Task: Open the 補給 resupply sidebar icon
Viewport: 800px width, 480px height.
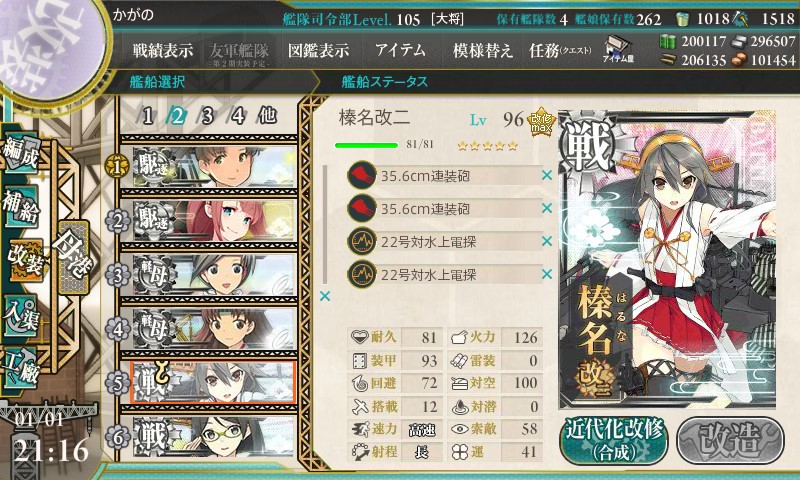Action: tap(21, 206)
